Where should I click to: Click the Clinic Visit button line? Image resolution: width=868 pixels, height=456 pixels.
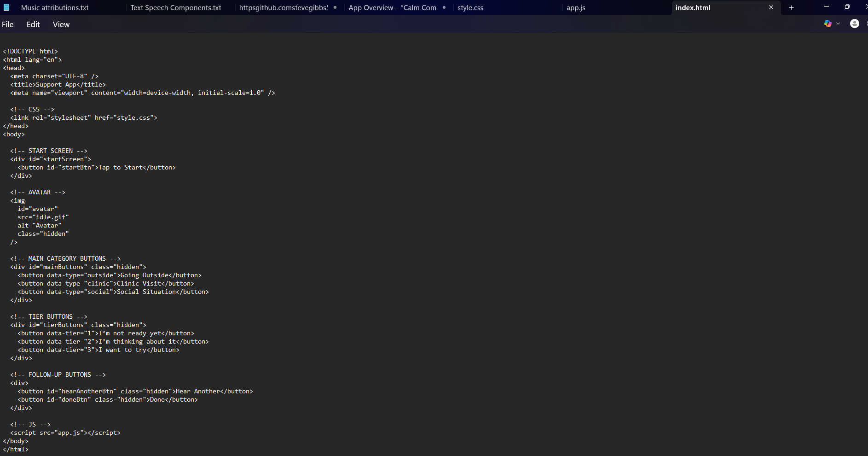pos(106,283)
